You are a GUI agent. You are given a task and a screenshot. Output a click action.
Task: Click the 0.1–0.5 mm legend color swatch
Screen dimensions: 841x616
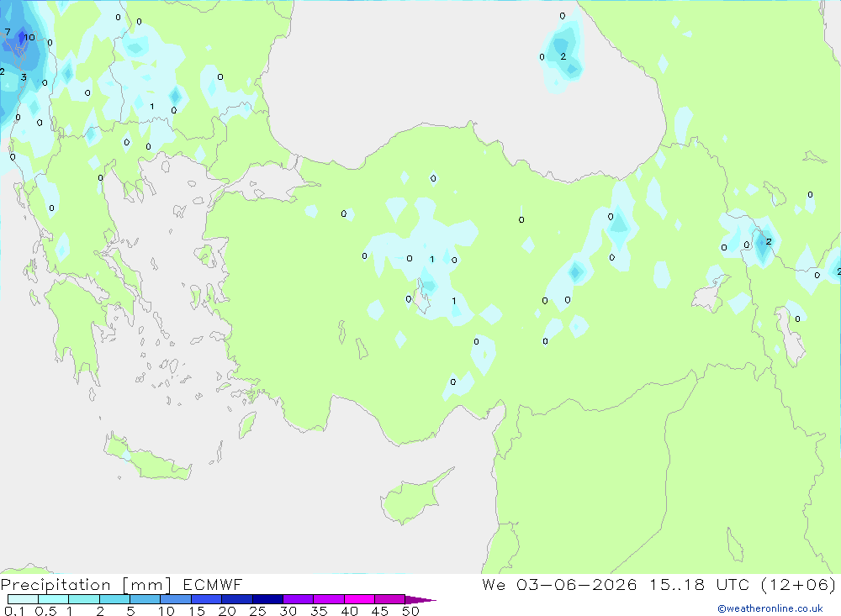(x=23, y=599)
